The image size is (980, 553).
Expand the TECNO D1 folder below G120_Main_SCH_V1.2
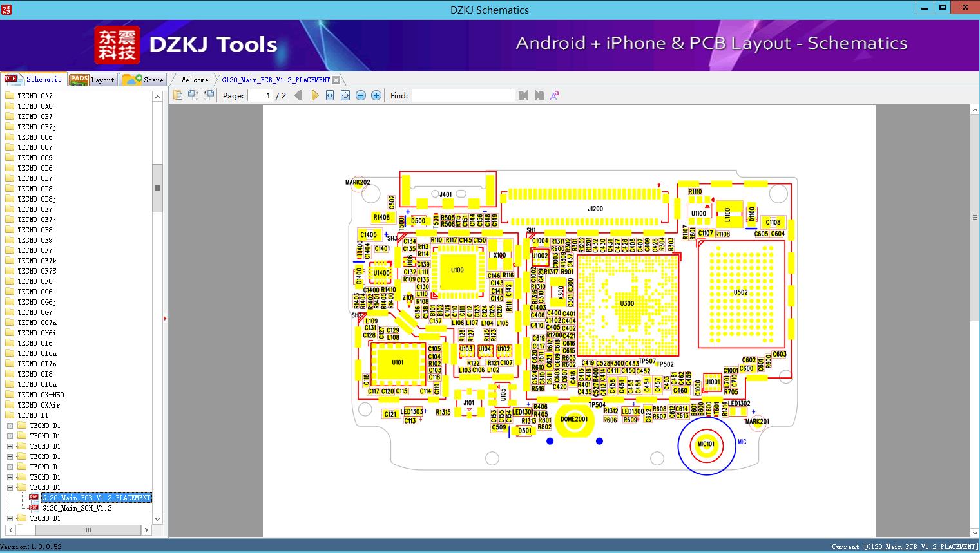pyautogui.click(x=10, y=518)
